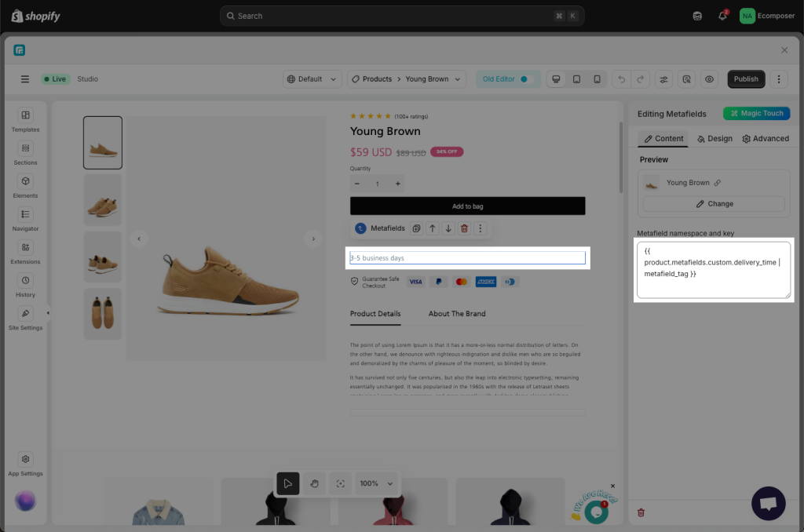This screenshot has height=532, width=804.
Task: Open the Templates panel
Action: (25, 120)
